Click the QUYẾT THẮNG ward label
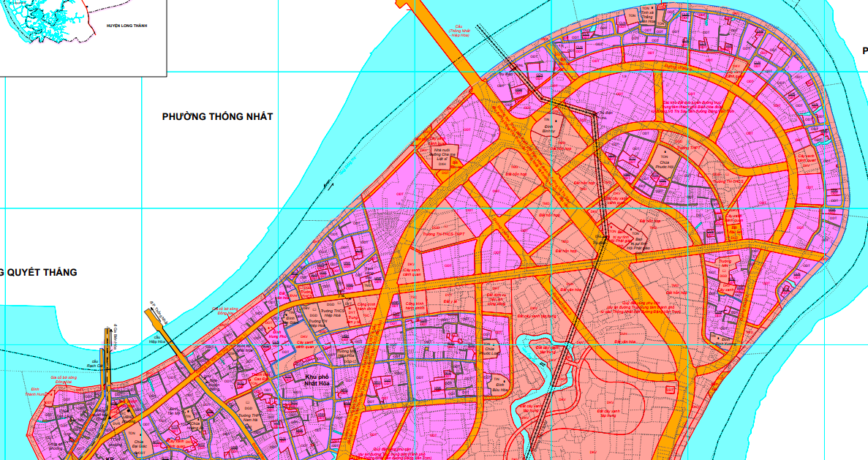This screenshot has width=868, height=460. tap(41, 273)
